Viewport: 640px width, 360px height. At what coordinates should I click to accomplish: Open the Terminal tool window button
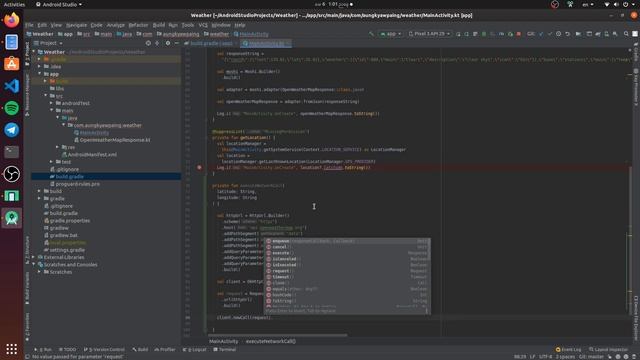(225, 350)
